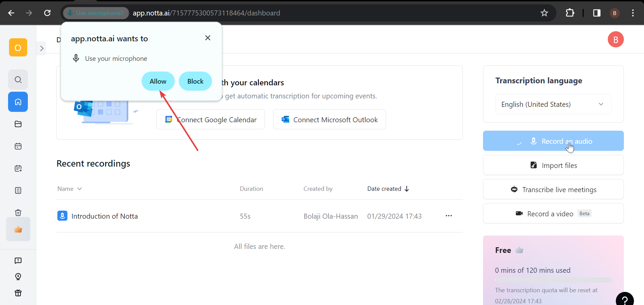Sort by Date created column header
The image size is (644, 305).
pyautogui.click(x=388, y=189)
